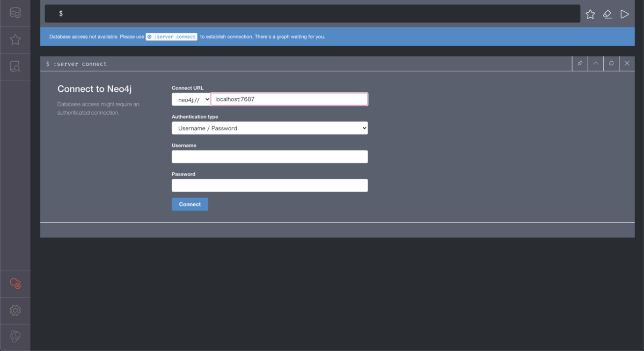Pin the server connect frame

(580, 63)
